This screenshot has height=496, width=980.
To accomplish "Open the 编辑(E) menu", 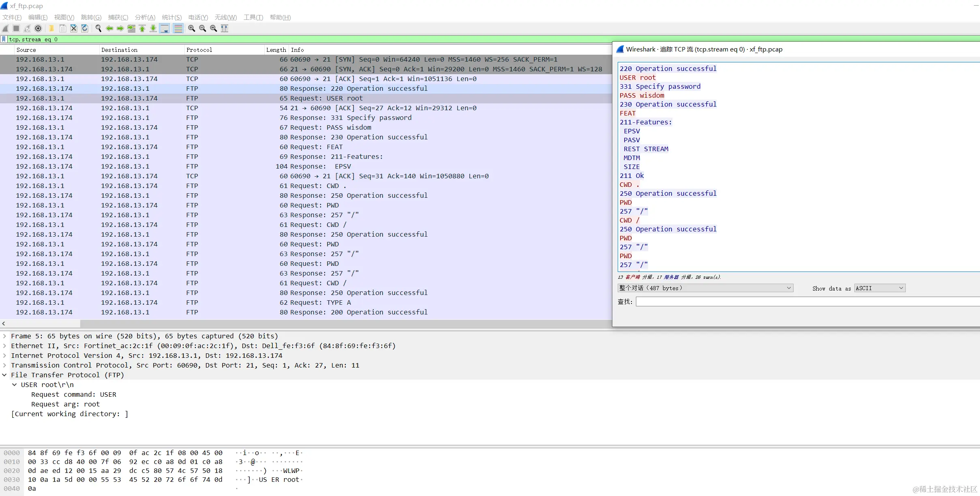I will tap(38, 17).
